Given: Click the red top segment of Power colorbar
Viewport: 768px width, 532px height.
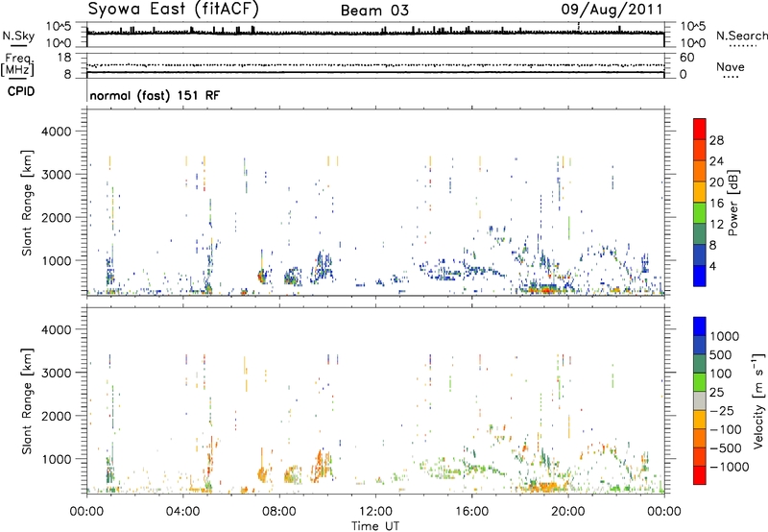Looking at the screenshot, I should [x=700, y=129].
